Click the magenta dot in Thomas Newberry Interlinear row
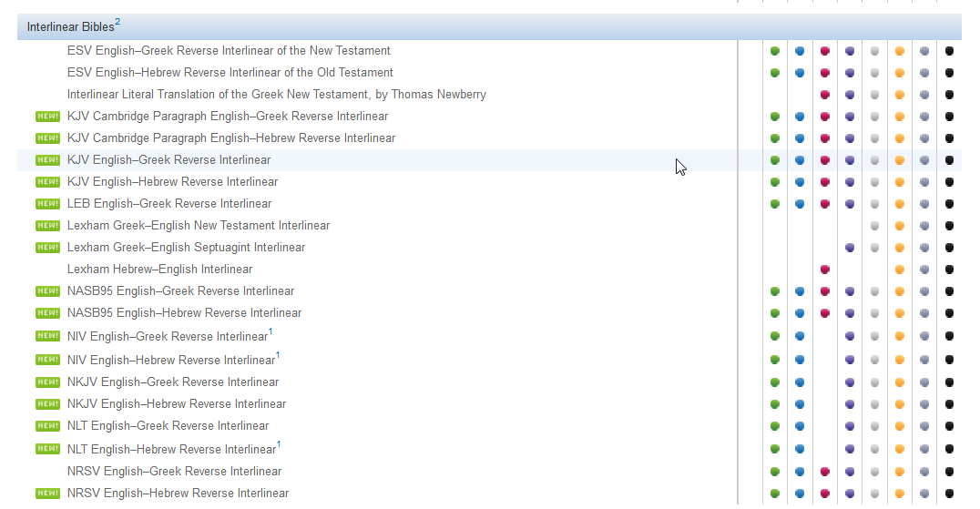Image resolution: width=980 pixels, height=509 pixels. pyautogui.click(x=825, y=95)
